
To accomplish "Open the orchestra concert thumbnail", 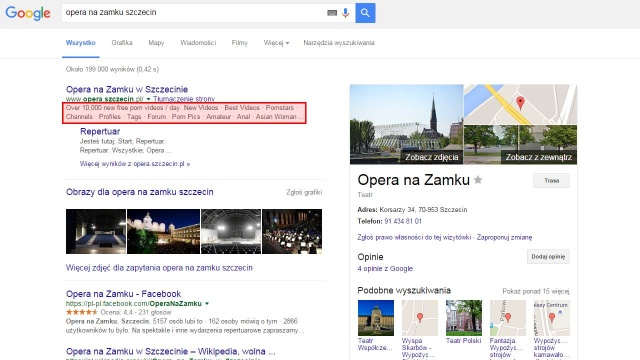I will point(292,231).
